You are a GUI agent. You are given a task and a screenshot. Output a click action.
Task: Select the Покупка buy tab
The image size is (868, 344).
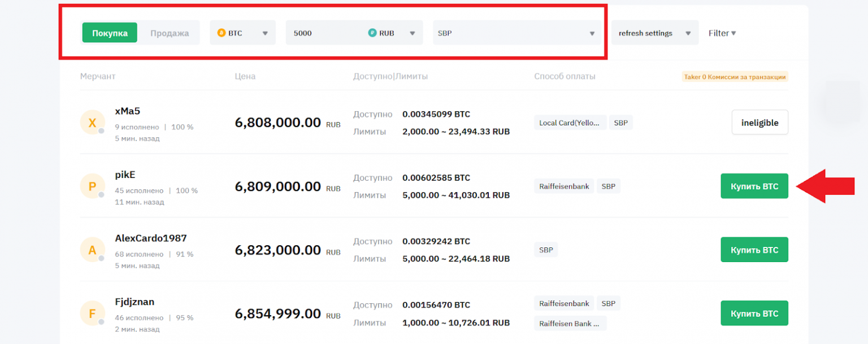tap(110, 33)
